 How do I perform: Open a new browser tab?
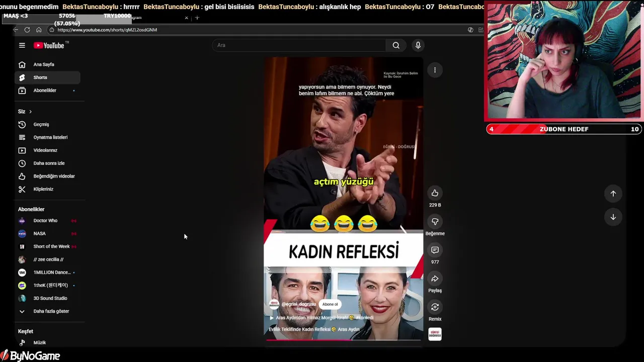coord(197,18)
